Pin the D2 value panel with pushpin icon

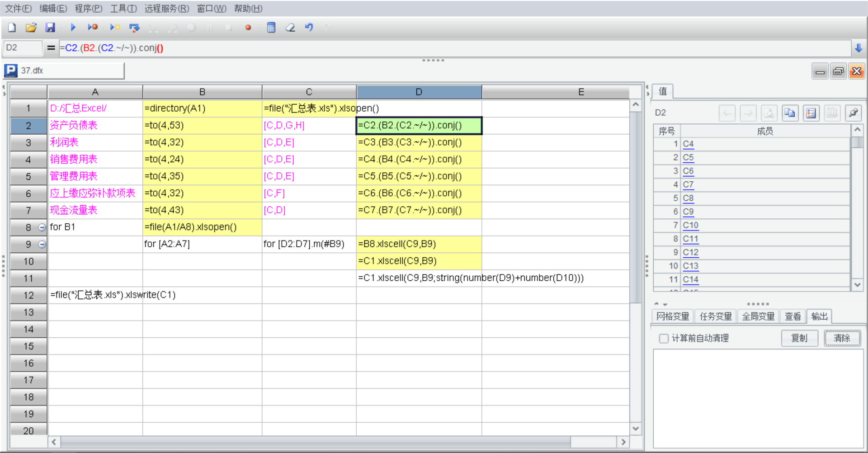click(853, 113)
